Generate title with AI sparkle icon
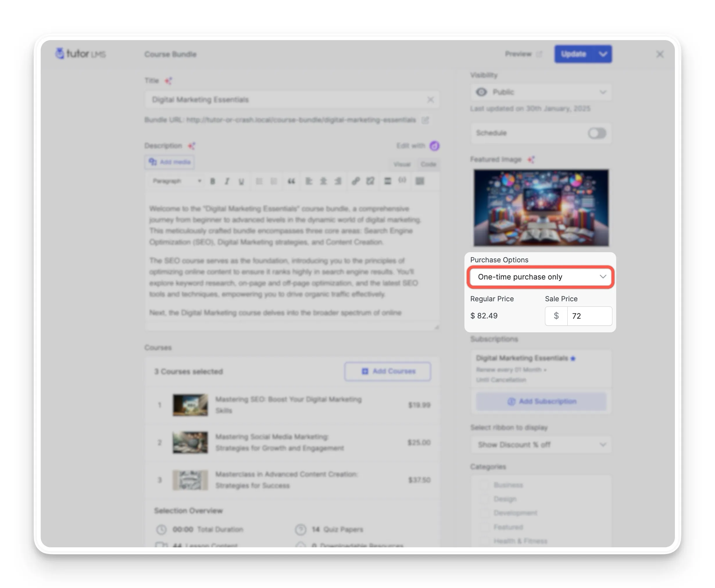This screenshot has width=715, height=588. (x=168, y=80)
